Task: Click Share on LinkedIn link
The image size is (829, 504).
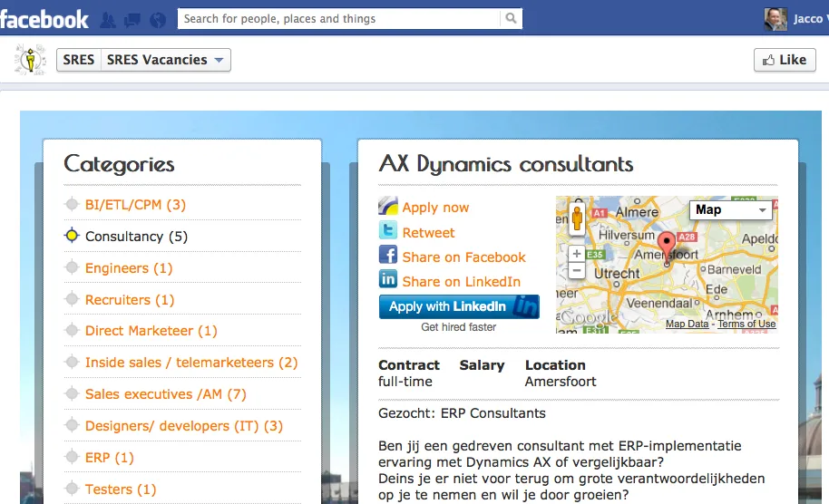Action: (x=461, y=282)
